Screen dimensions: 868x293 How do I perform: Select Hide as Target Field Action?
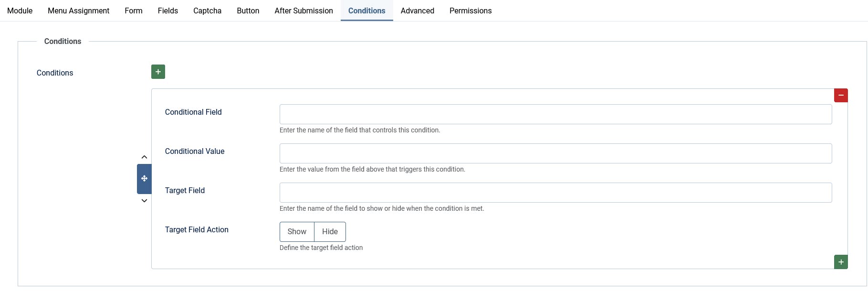pos(330,232)
